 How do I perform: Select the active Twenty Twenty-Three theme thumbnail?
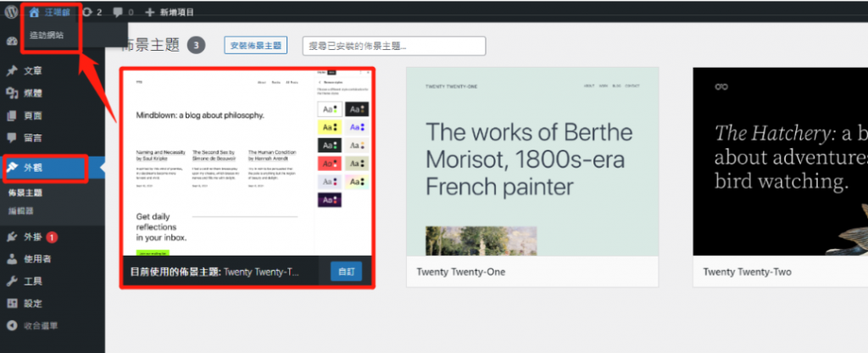point(248,163)
